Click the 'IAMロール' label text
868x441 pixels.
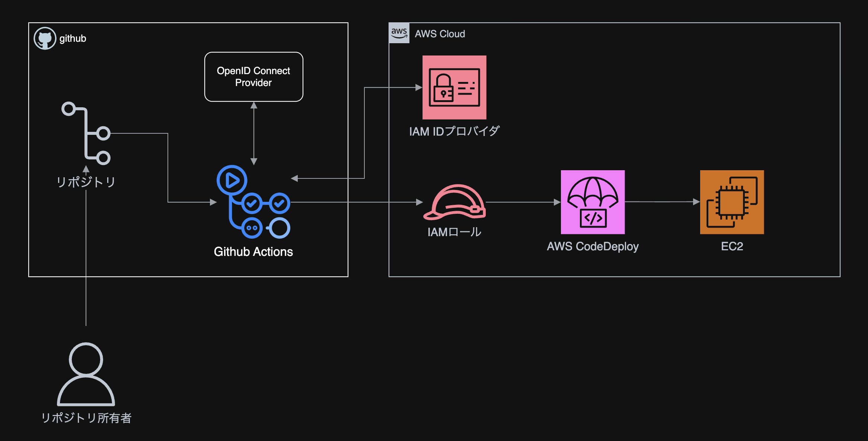click(x=454, y=232)
